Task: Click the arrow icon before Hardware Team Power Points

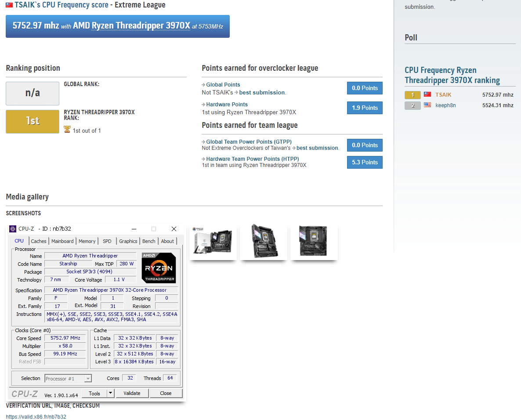Action: click(x=203, y=159)
